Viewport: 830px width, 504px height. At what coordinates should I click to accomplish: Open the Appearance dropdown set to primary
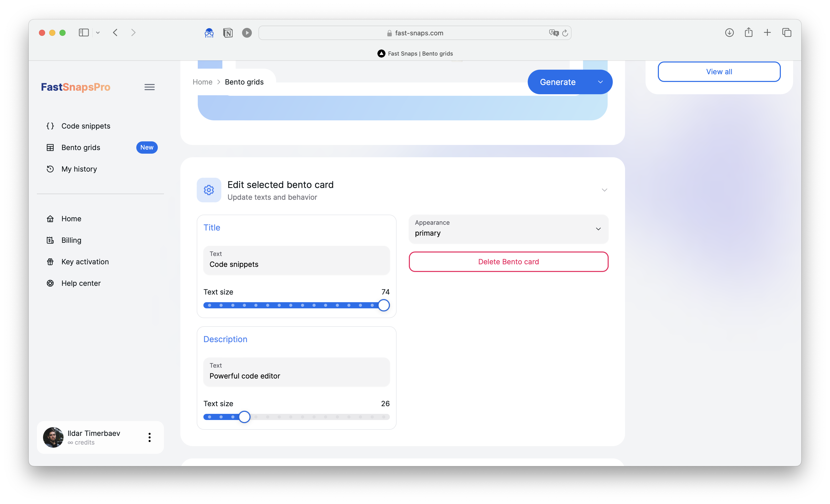[x=508, y=229]
